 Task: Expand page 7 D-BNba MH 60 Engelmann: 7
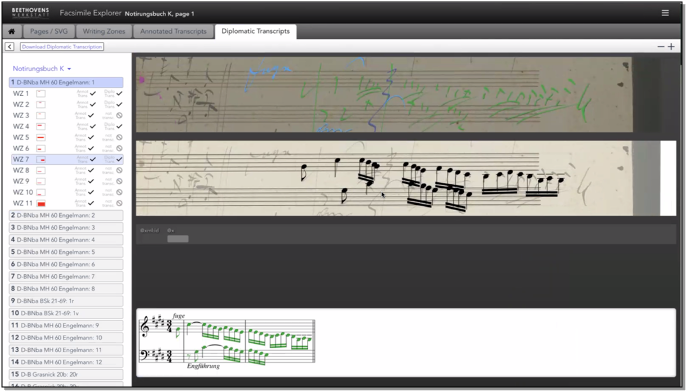click(66, 276)
